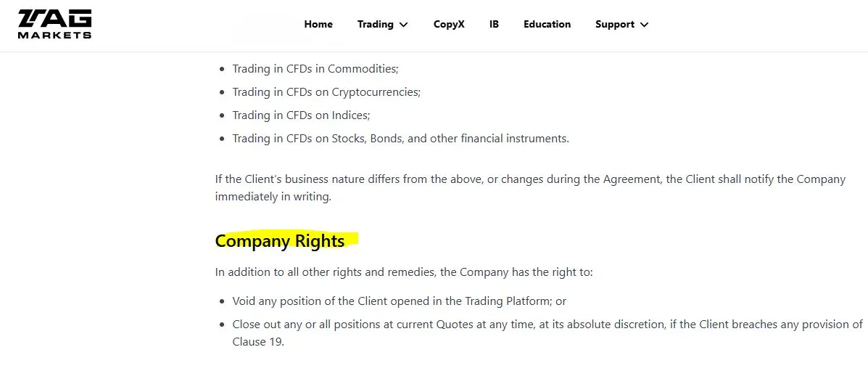
Task: Go to the CopyX page
Action: point(449,25)
